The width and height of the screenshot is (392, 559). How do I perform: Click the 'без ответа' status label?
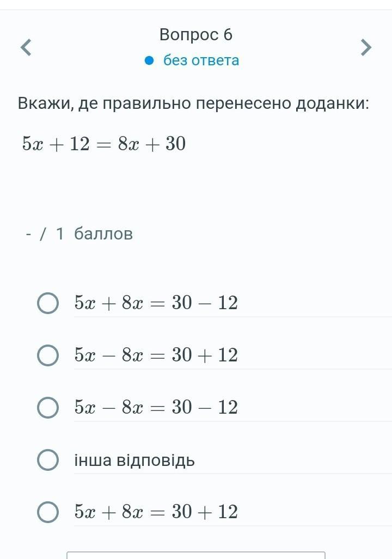(x=201, y=60)
